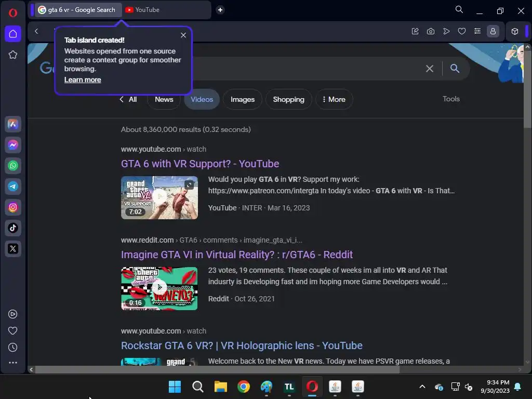Expand the More filters dropdown
Image resolution: width=532 pixels, height=399 pixels.
[334, 99]
